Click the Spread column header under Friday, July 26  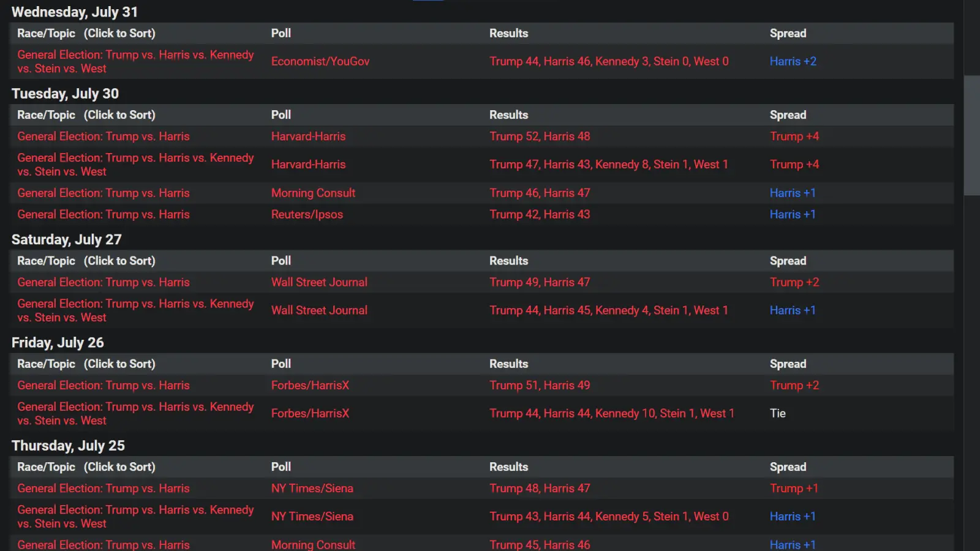(x=788, y=364)
